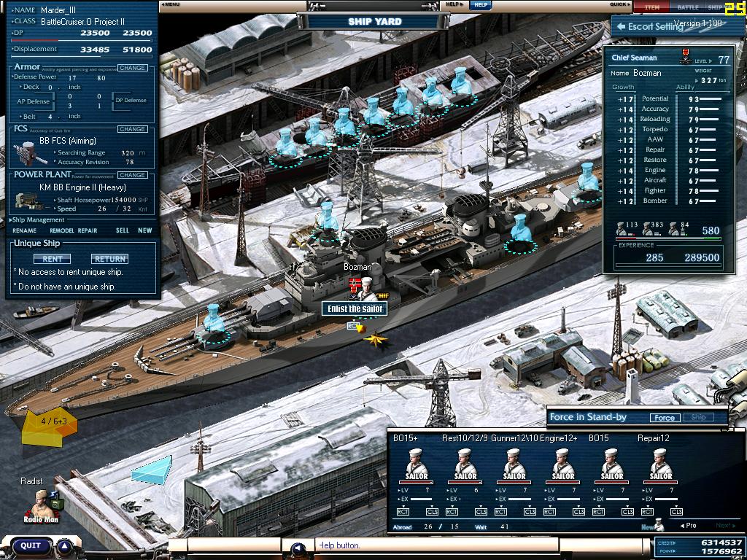Go to previous sailor page with Pre

pyautogui.click(x=688, y=525)
